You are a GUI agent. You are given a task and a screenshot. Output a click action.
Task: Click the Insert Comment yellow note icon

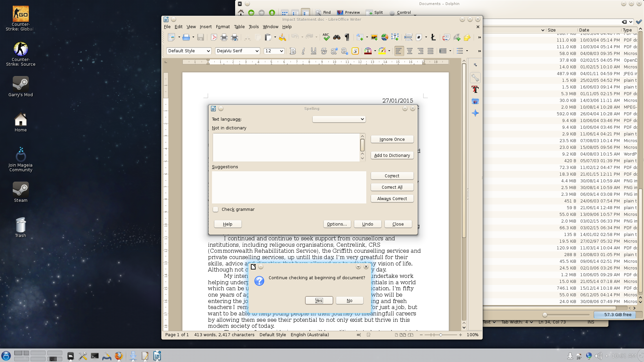(x=467, y=38)
